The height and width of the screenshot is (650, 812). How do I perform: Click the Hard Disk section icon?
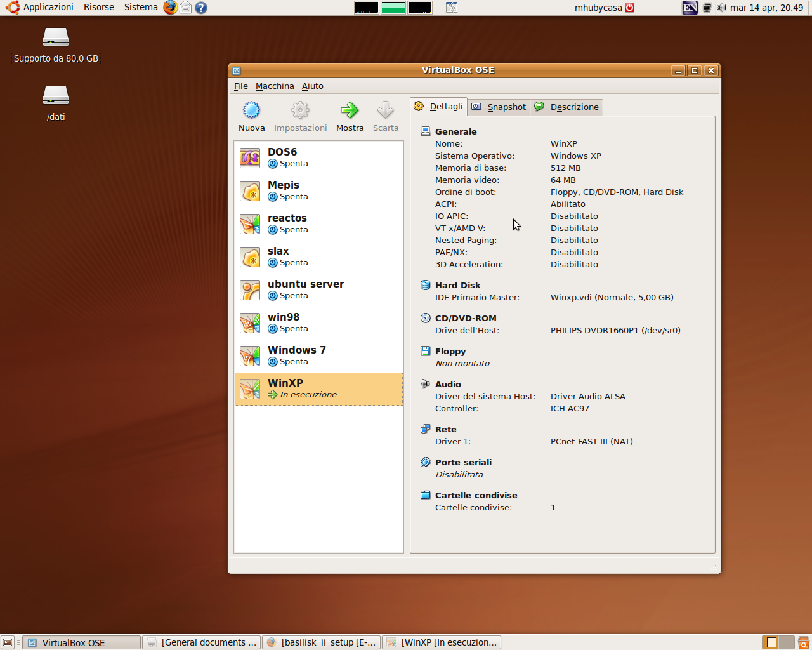pos(426,285)
